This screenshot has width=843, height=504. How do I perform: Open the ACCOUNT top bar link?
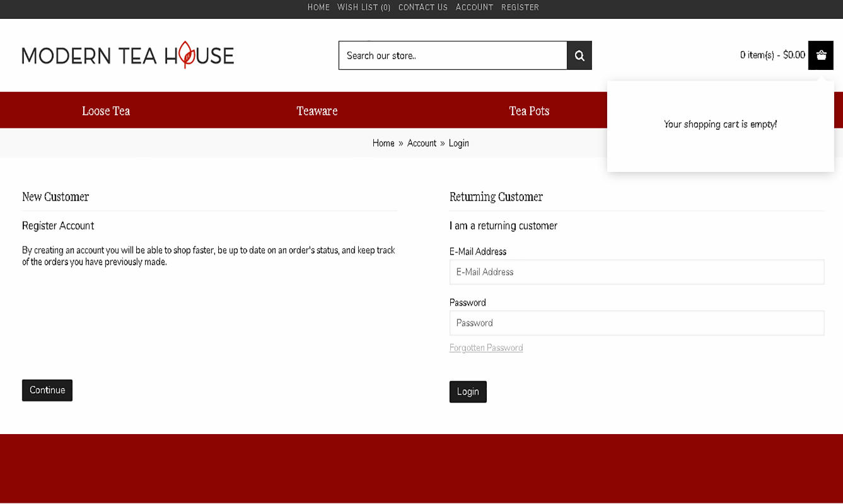(x=474, y=8)
